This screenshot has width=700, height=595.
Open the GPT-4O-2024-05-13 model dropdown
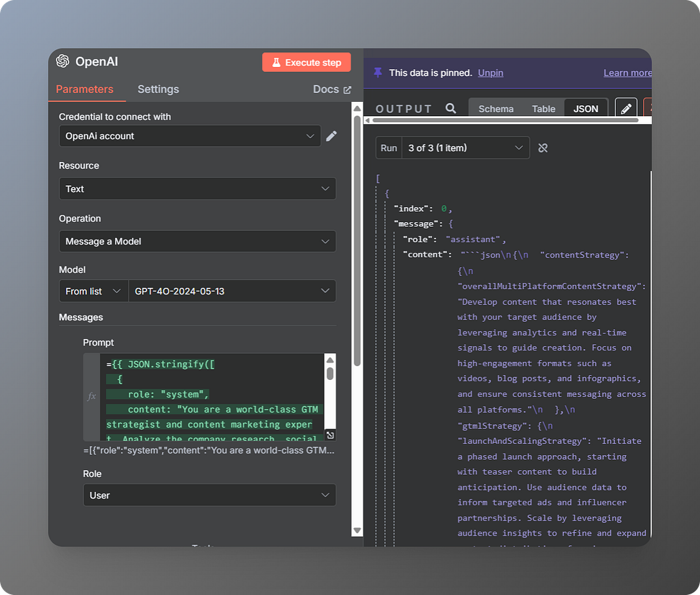pyautogui.click(x=232, y=291)
